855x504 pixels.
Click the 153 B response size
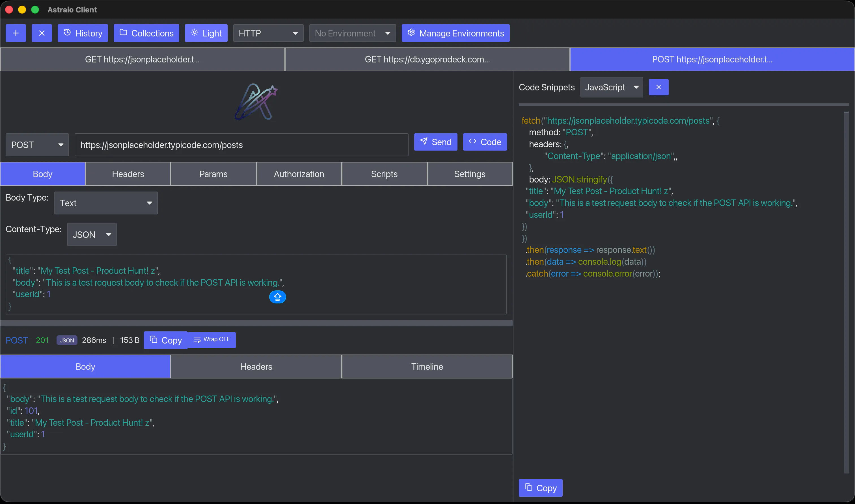pyautogui.click(x=129, y=340)
